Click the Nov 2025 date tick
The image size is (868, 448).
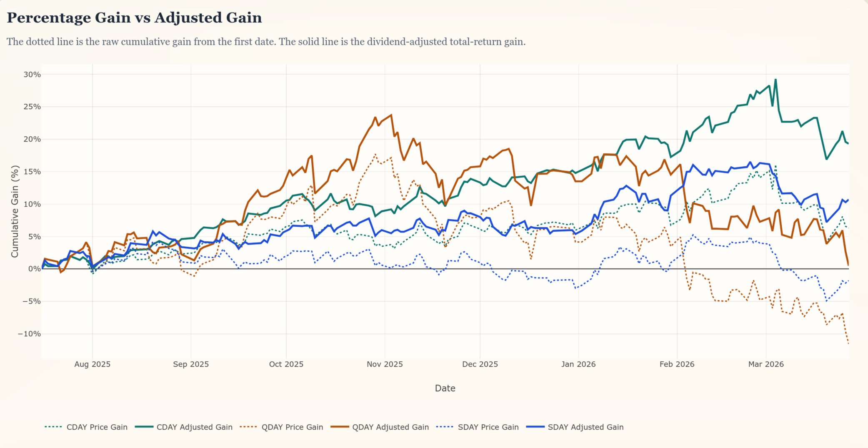tap(385, 364)
